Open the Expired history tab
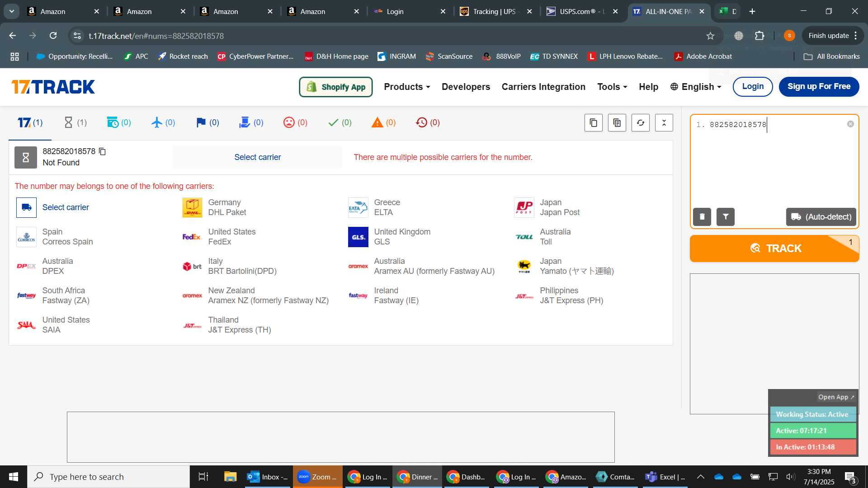 click(x=428, y=122)
